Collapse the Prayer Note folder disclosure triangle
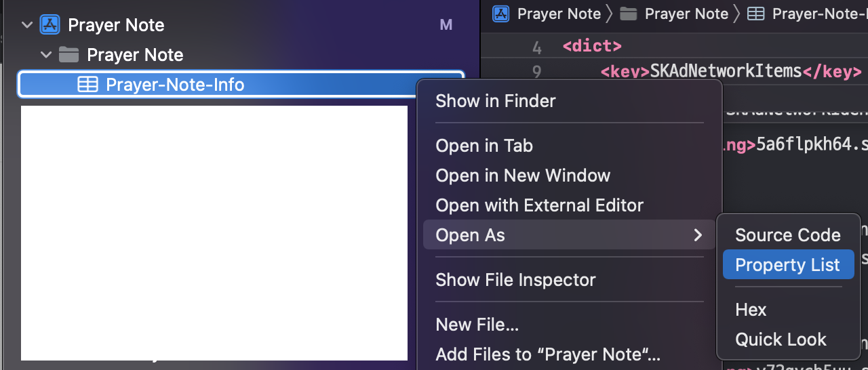The image size is (868, 370). [46, 55]
